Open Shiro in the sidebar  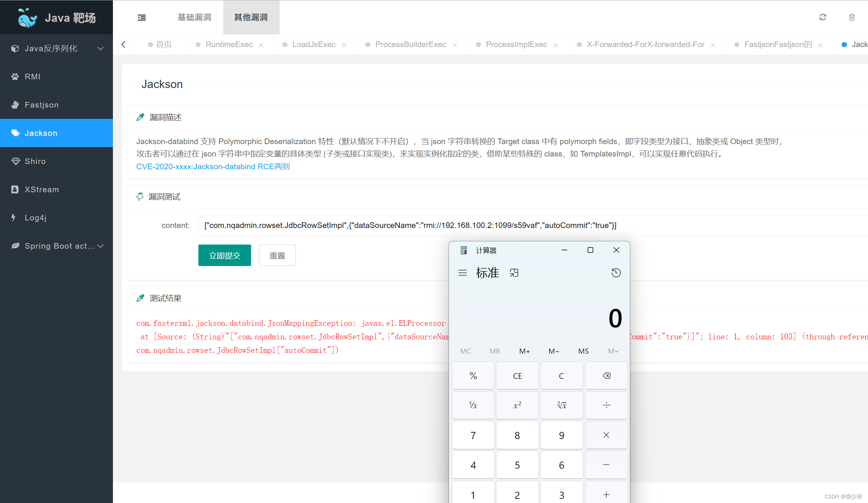[x=56, y=161]
